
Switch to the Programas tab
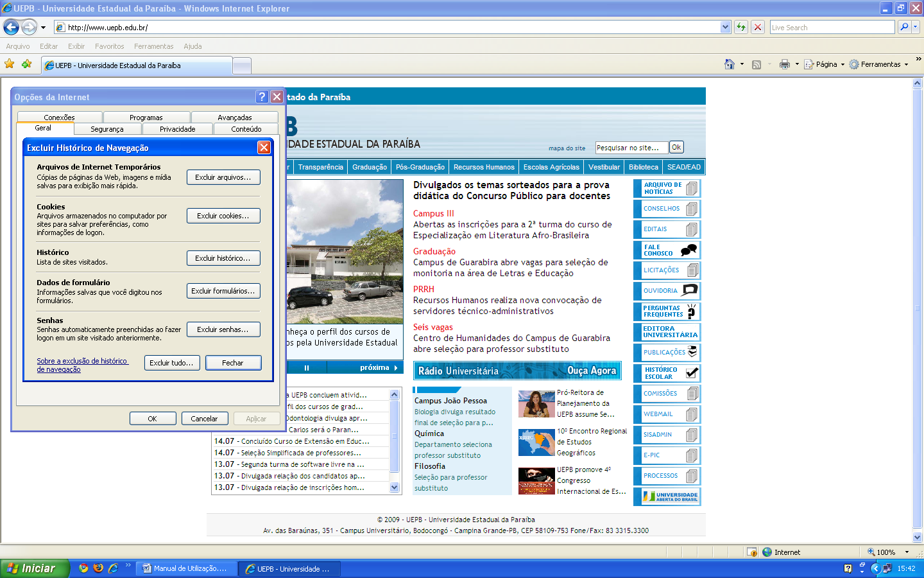click(x=146, y=118)
